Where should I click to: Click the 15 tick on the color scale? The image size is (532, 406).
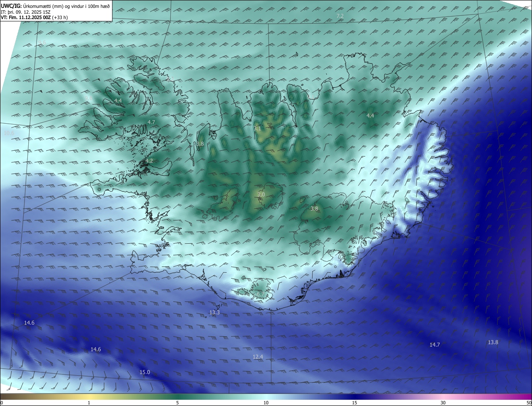tap(355, 403)
